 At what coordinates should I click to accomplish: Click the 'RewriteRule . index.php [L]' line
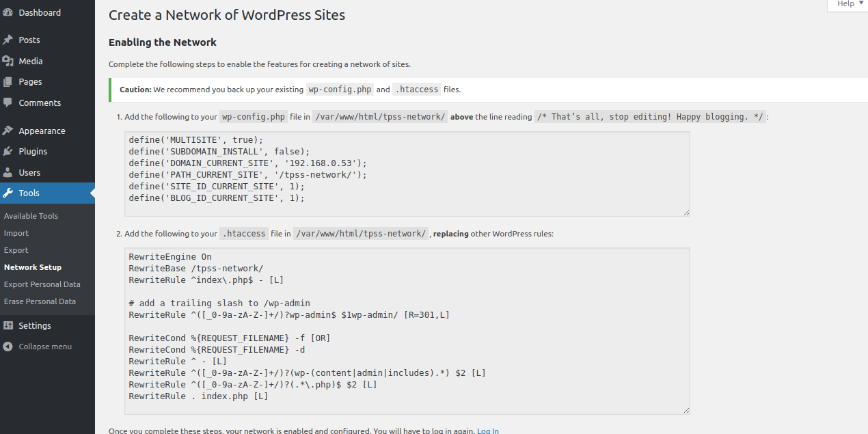pos(198,396)
